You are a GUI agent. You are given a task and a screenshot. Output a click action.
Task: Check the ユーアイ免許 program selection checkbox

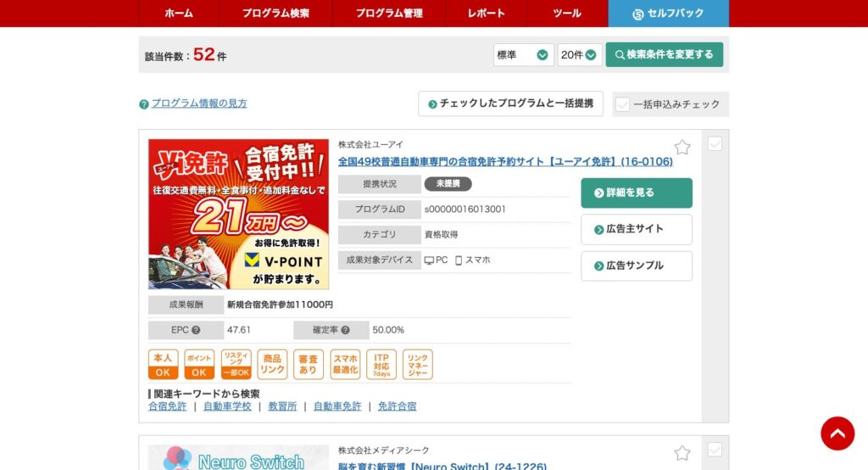[715, 144]
